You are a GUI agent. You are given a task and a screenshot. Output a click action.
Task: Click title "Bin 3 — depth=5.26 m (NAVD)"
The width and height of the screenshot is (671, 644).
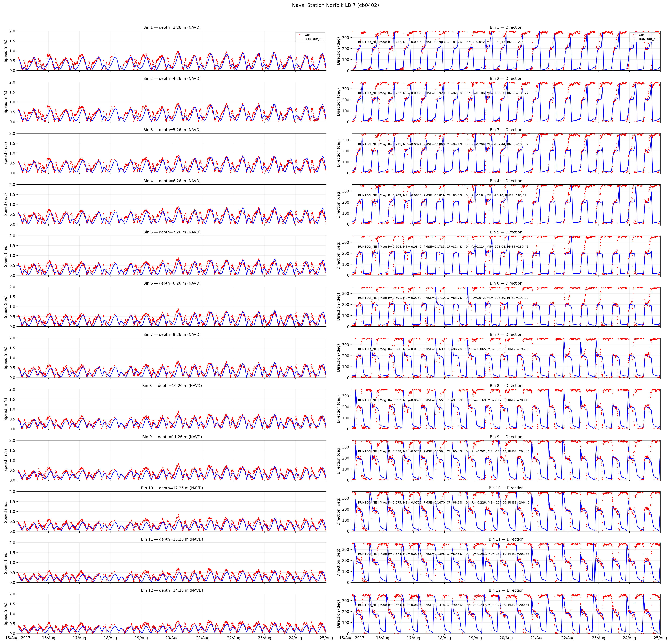(172, 130)
